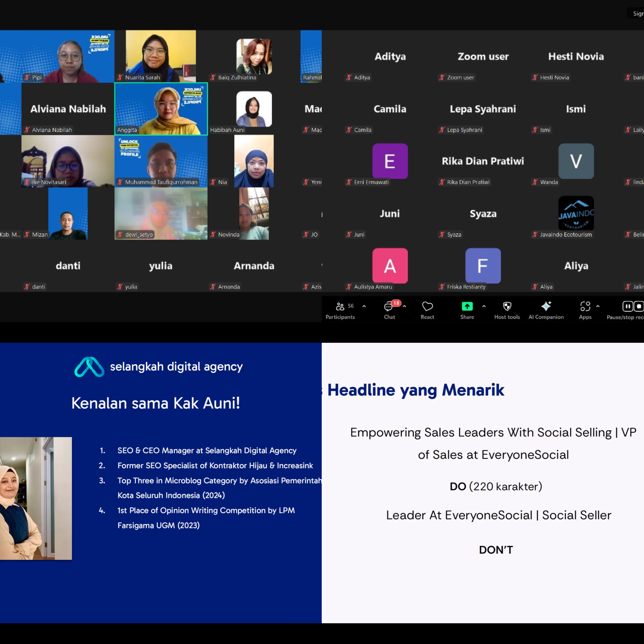Select Mizan's video tile
This screenshot has width=644, height=644.
pos(68,213)
